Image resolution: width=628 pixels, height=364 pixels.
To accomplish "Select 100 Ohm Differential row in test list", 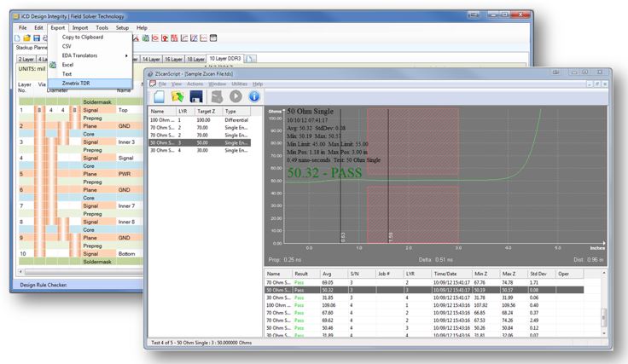I will 200,120.
